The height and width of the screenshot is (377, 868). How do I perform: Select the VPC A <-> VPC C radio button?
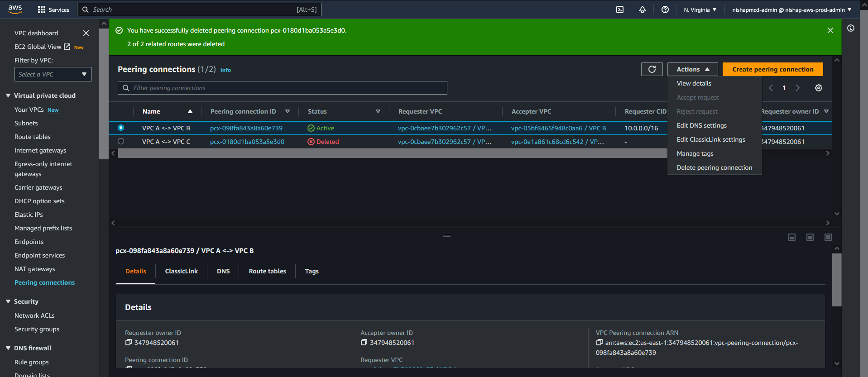pyautogui.click(x=121, y=142)
